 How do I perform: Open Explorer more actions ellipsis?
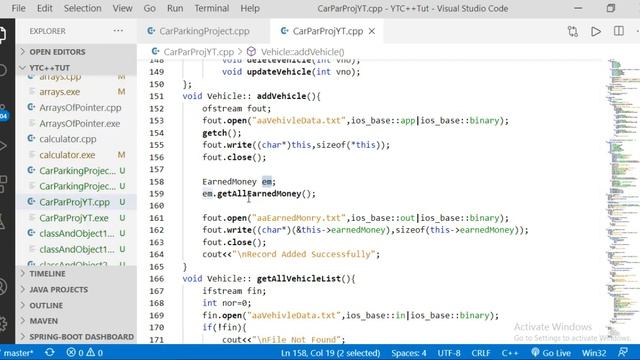pos(118,31)
